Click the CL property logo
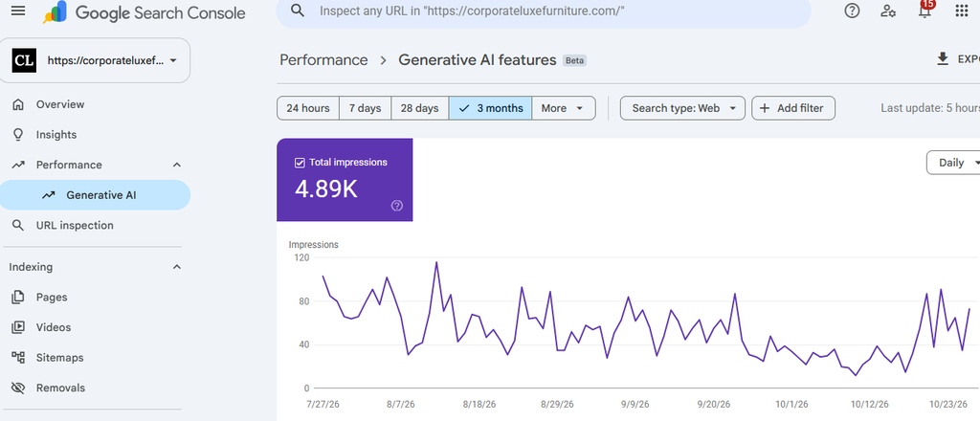This screenshot has width=980, height=421. point(24,60)
